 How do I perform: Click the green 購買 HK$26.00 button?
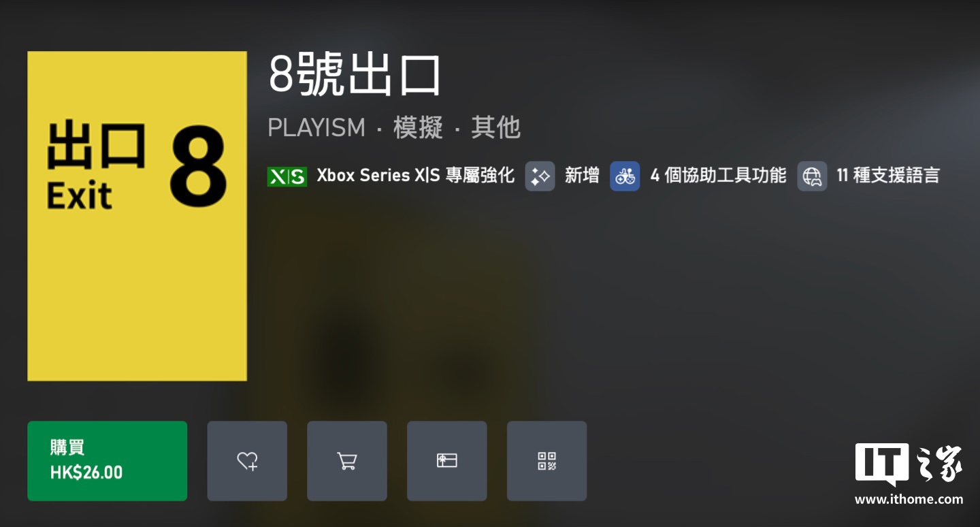pyautogui.click(x=107, y=461)
